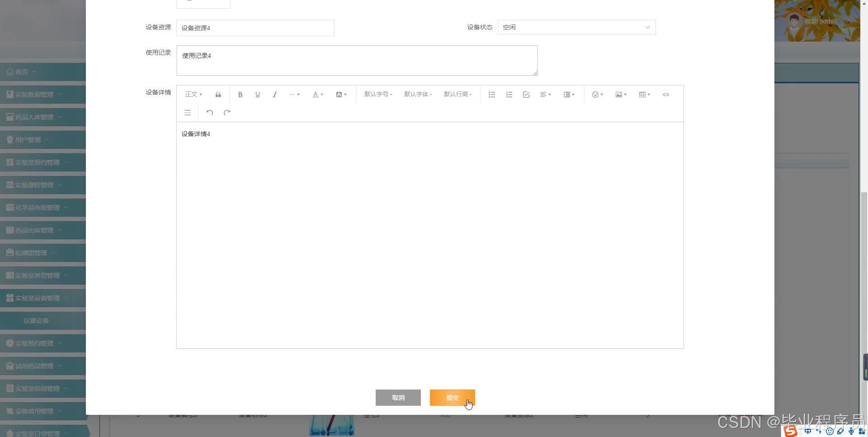Open the emoji picker
The width and height of the screenshot is (868, 437).
[x=598, y=95]
